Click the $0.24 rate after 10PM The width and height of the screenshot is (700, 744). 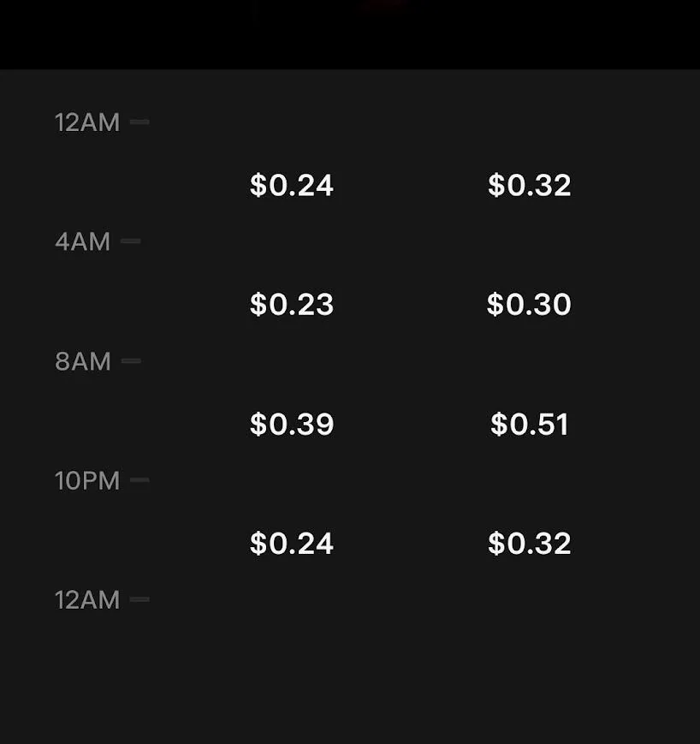(x=291, y=544)
